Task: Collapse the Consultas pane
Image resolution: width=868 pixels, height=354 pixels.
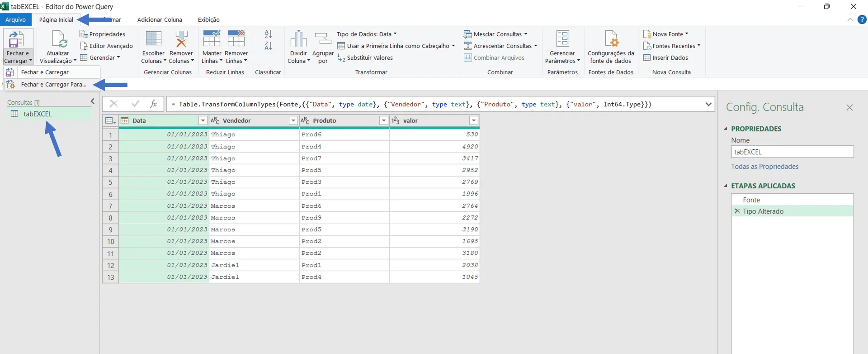Action: (93, 101)
